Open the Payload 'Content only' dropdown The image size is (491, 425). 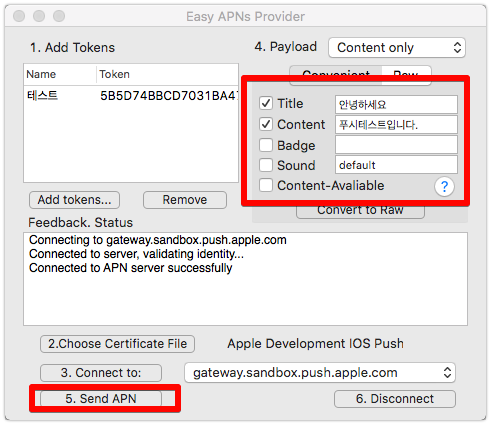(x=397, y=48)
